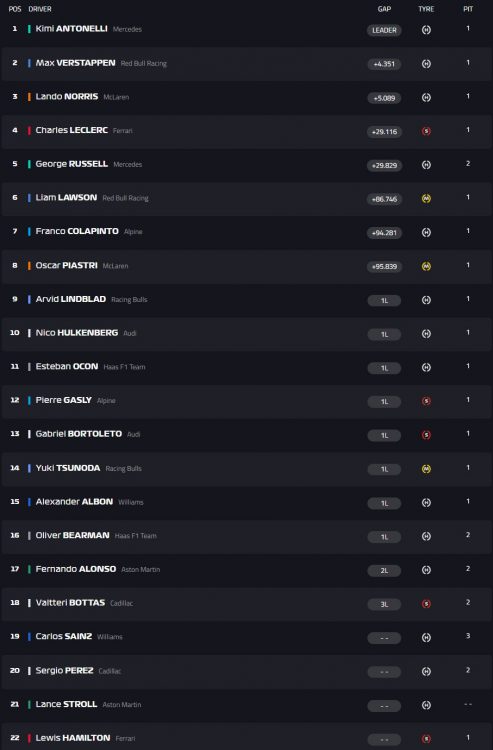493x750 pixels.
Task: Click Verstappen's +4.351 gap badge
Action: pos(384,64)
